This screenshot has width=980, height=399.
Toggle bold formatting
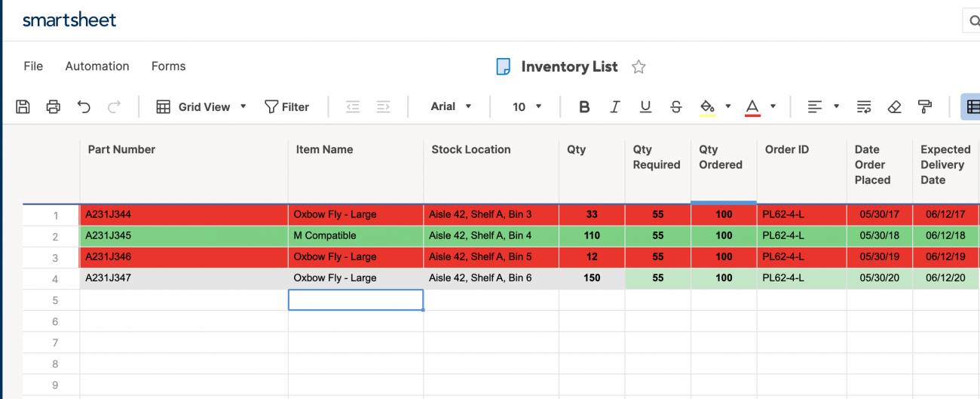coord(584,107)
